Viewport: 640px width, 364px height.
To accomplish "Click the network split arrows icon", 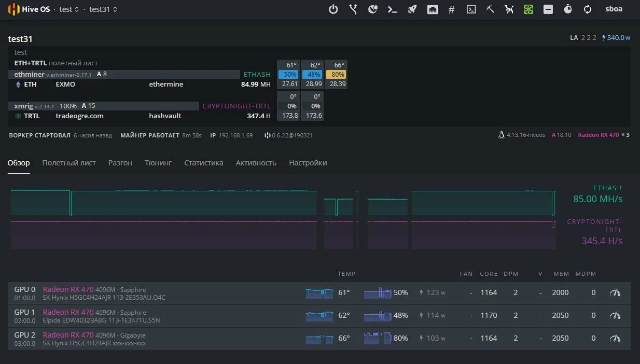I will click(353, 9).
